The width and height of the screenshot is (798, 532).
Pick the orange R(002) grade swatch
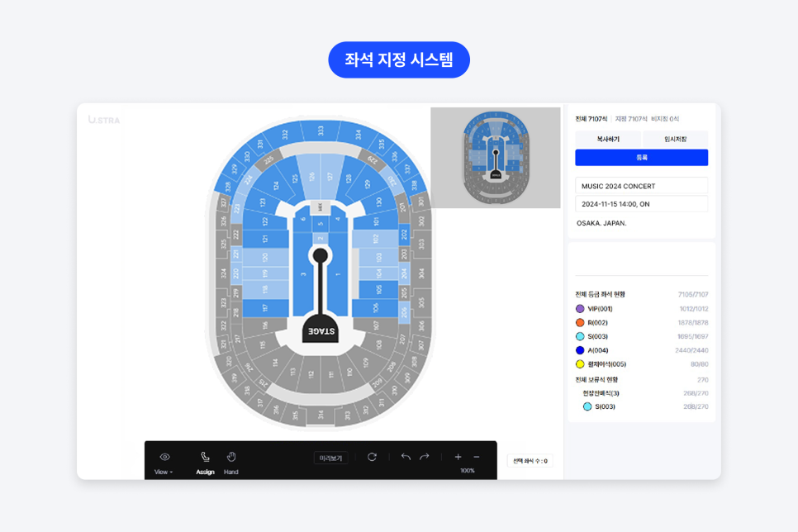coord(580,323)
